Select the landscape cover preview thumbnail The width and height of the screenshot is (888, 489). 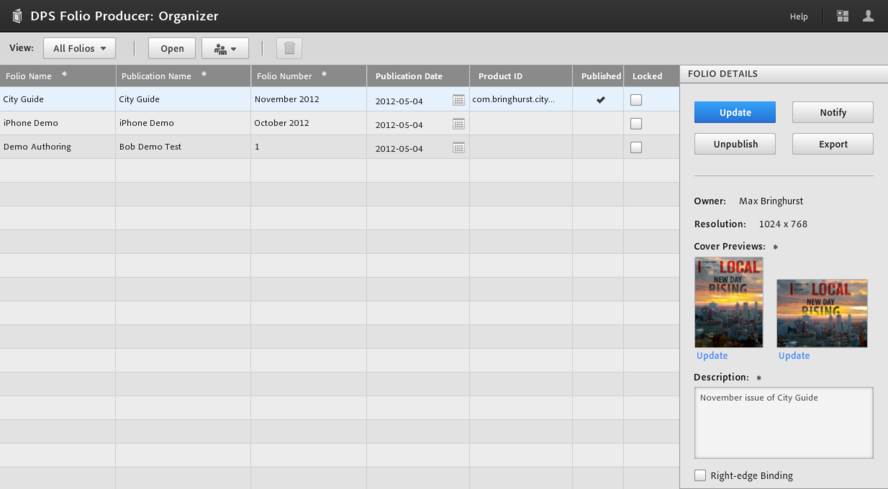pyautogui.click(x=822, y=313)
